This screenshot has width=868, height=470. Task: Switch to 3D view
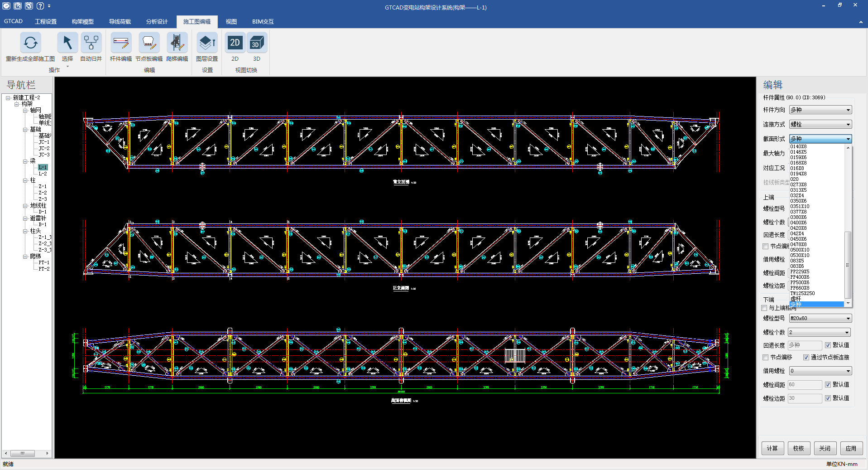(x=257, y=43)
